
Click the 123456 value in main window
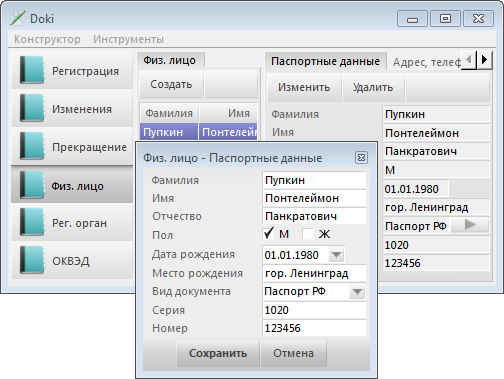tap(436, 263)
